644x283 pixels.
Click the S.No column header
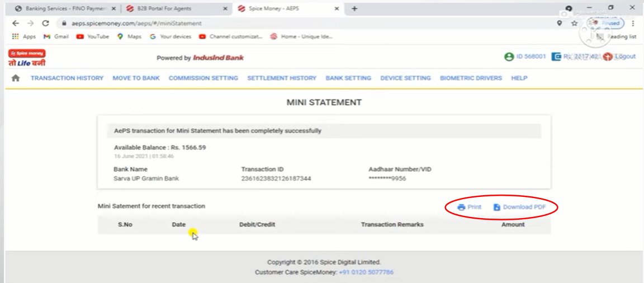125,225
